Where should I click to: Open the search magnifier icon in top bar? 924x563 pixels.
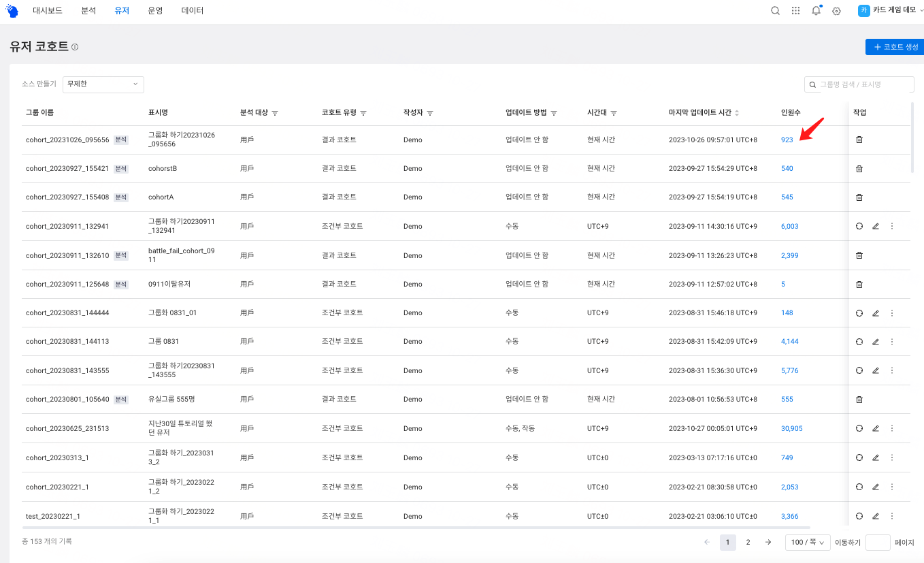(775, 11)
